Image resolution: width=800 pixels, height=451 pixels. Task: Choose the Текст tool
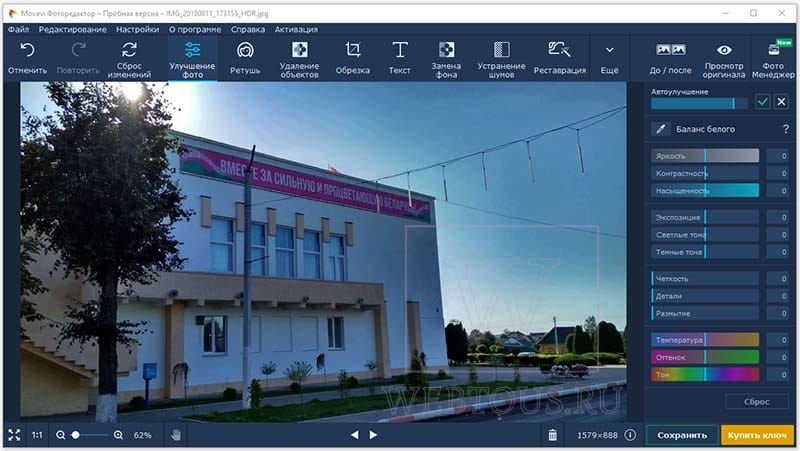[x=399, y=59]
